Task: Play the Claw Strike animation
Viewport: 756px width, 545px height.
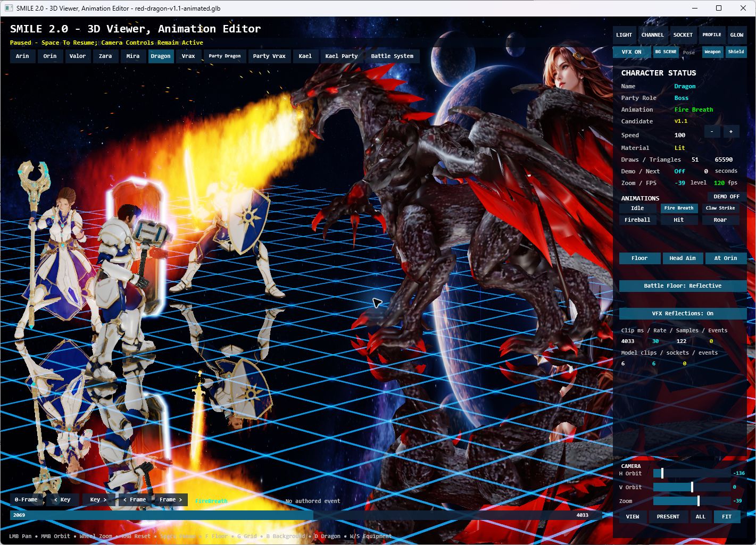Action: [720, 208]
